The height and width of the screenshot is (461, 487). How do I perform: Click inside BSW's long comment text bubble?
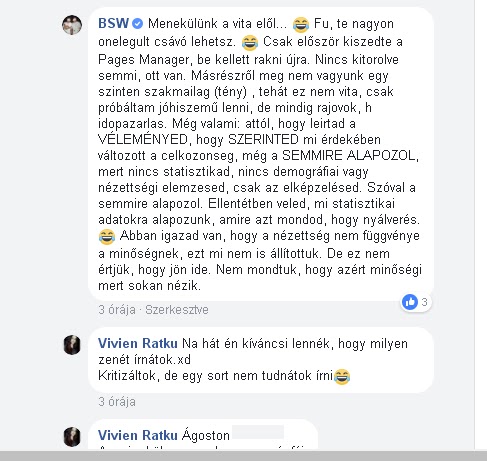pos(261,154)
